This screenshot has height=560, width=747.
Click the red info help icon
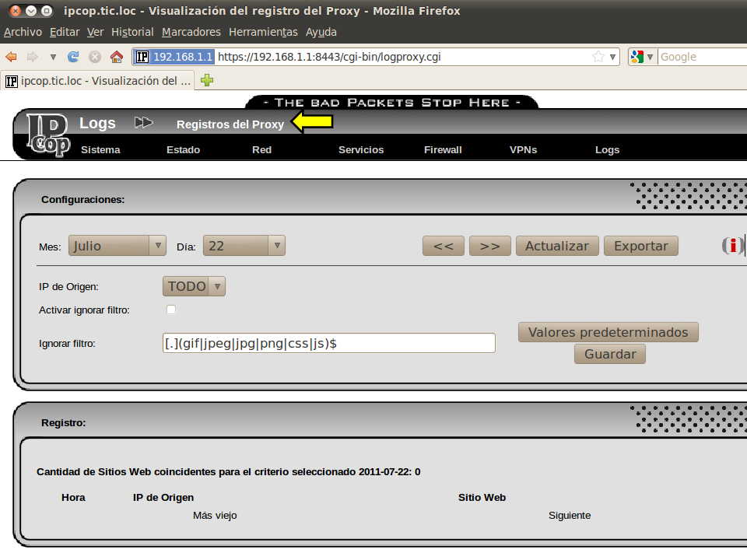[732, 246]
